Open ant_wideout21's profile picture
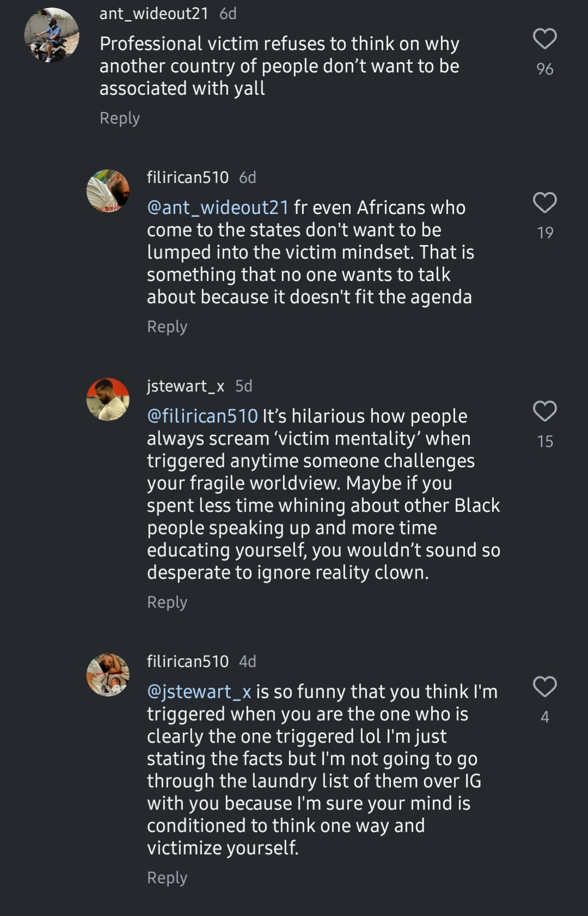This screenshot has width=588, height=916. click(x=52, y=35)
